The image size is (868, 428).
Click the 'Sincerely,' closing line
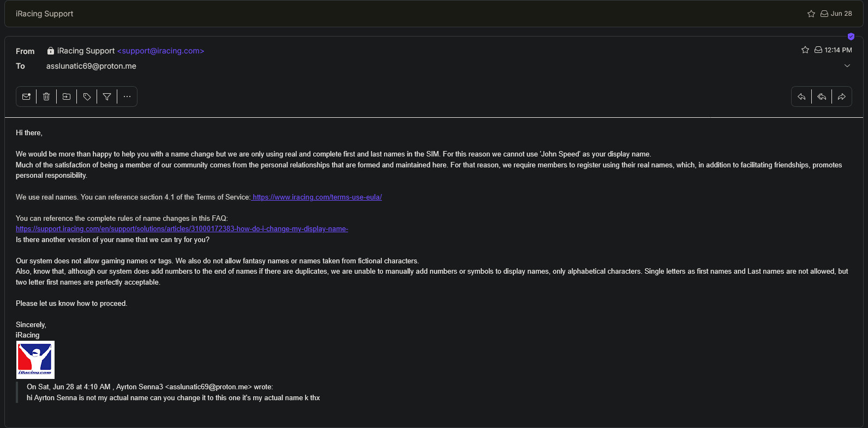click(31, 325)
